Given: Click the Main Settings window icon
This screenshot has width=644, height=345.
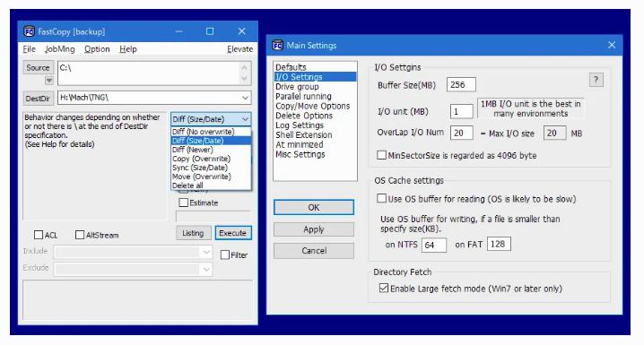Looking at the screenshot, I should pyautogui.click(x=278, y=45).
